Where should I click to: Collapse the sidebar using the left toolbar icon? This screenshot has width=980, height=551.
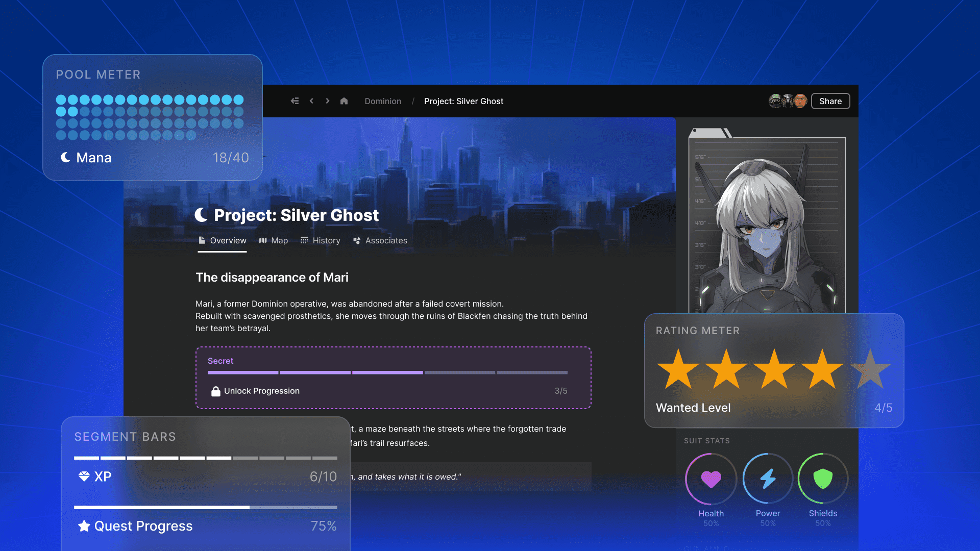click(295, 101)
